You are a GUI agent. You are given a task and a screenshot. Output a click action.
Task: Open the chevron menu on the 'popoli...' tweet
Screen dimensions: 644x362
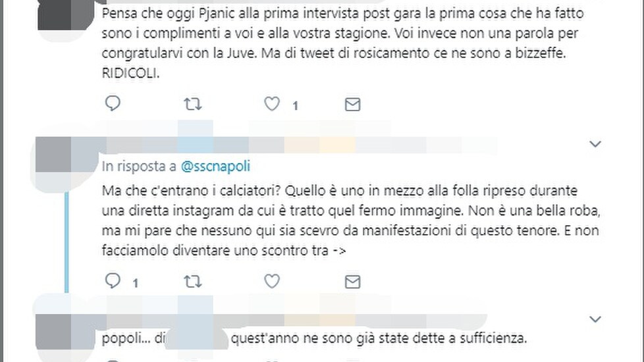[x=595, y=319]
